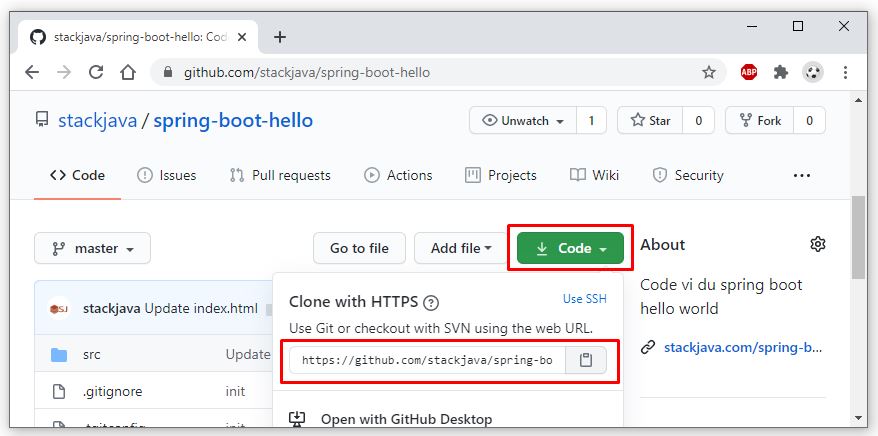Image resolution: width=878 pixels, height=436 pixels.
Task: Expand the Add file dropdown
Action: point(461,248)
